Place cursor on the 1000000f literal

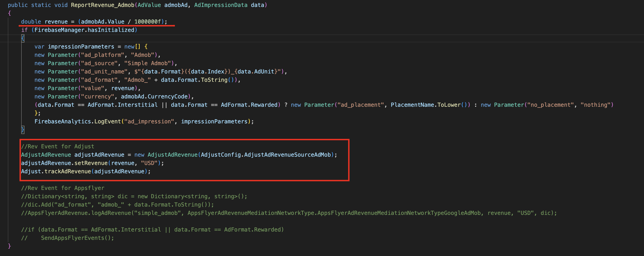pyautogui.click(x=148, y=21)
